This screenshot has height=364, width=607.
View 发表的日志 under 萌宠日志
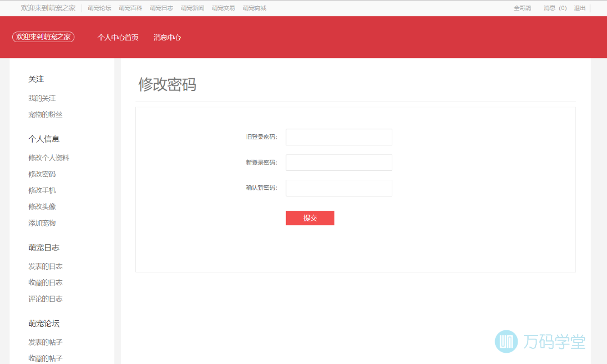46,266
